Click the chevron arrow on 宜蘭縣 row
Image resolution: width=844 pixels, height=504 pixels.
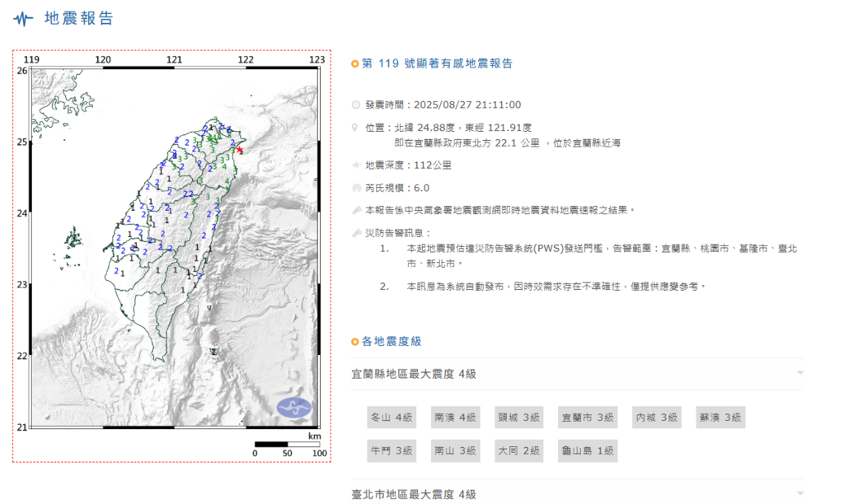point(799,374)
